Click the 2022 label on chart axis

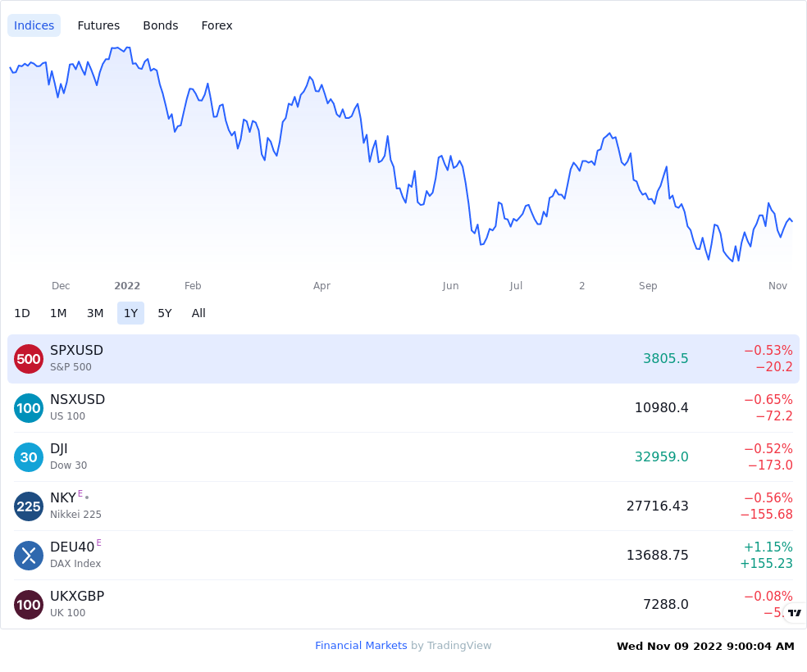[127, 286]
